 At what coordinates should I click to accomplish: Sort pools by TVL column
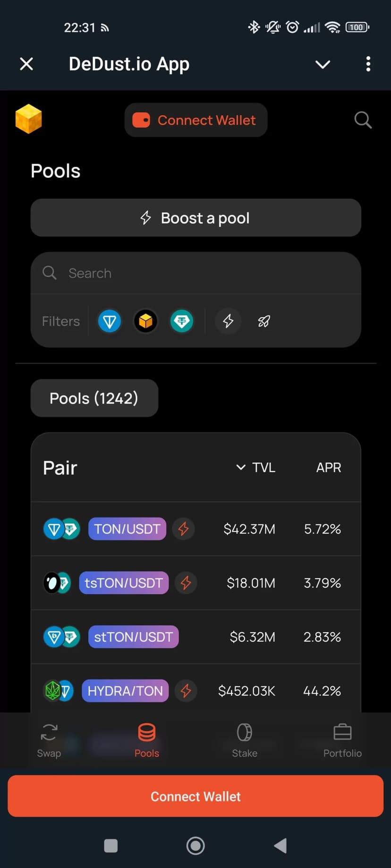coord(256,467)
